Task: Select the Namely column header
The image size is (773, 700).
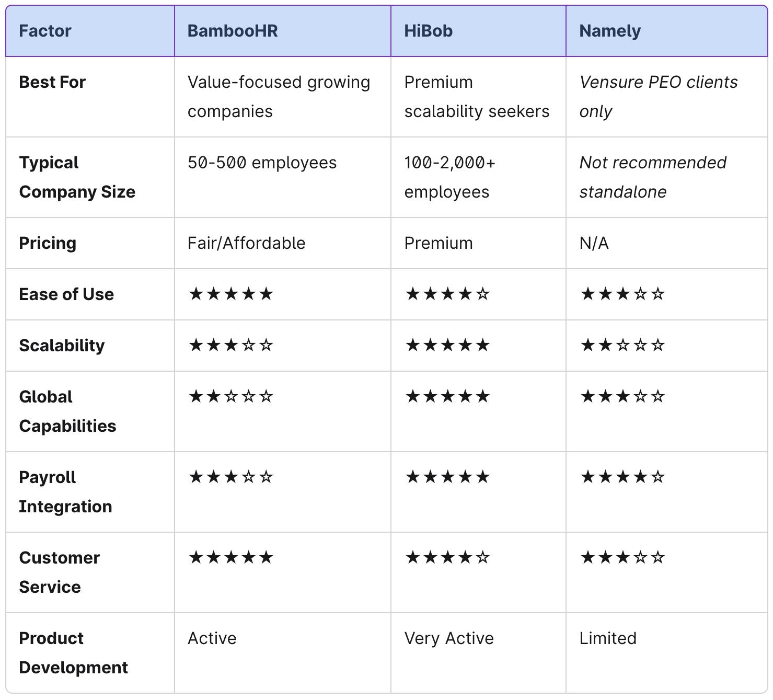Action: click(x=667, y=31)
